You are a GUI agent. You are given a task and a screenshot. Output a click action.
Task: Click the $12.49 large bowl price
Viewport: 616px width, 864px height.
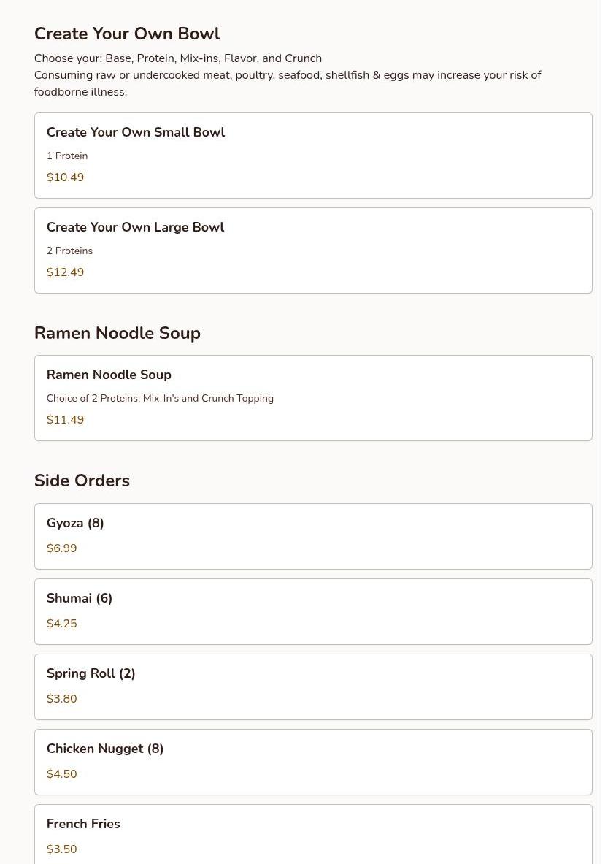coord(65,272)
